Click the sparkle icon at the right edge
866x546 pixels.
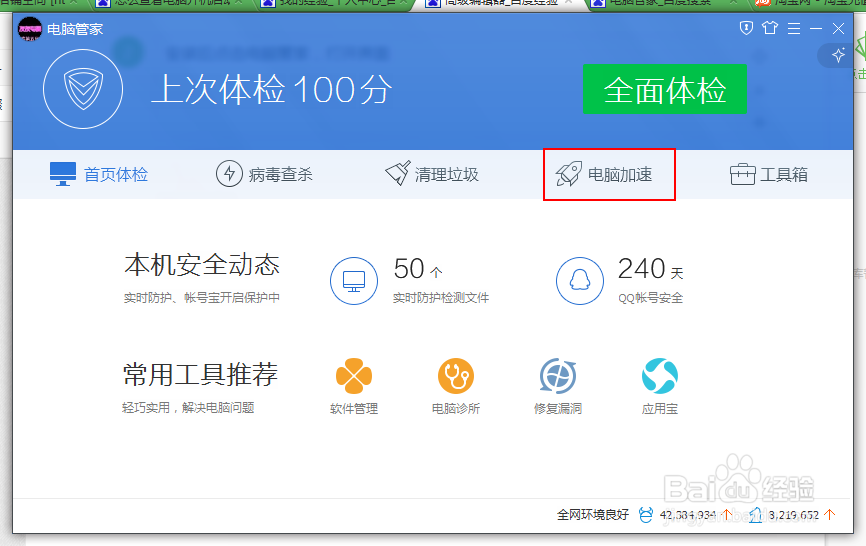[838, 55]
